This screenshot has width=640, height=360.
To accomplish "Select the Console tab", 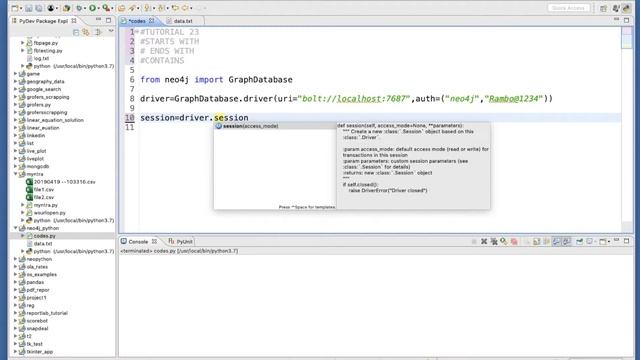I will tap(138, 242).
